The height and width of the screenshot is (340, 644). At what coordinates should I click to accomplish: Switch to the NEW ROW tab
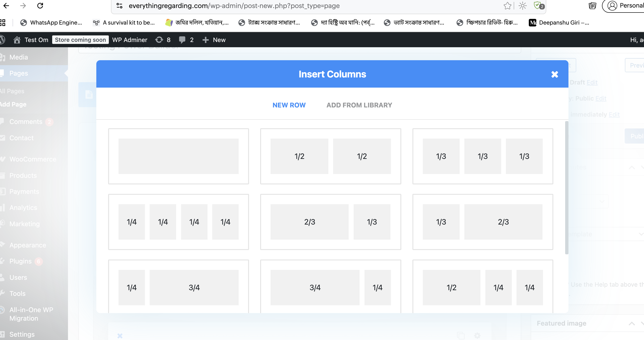coord(289,105)
